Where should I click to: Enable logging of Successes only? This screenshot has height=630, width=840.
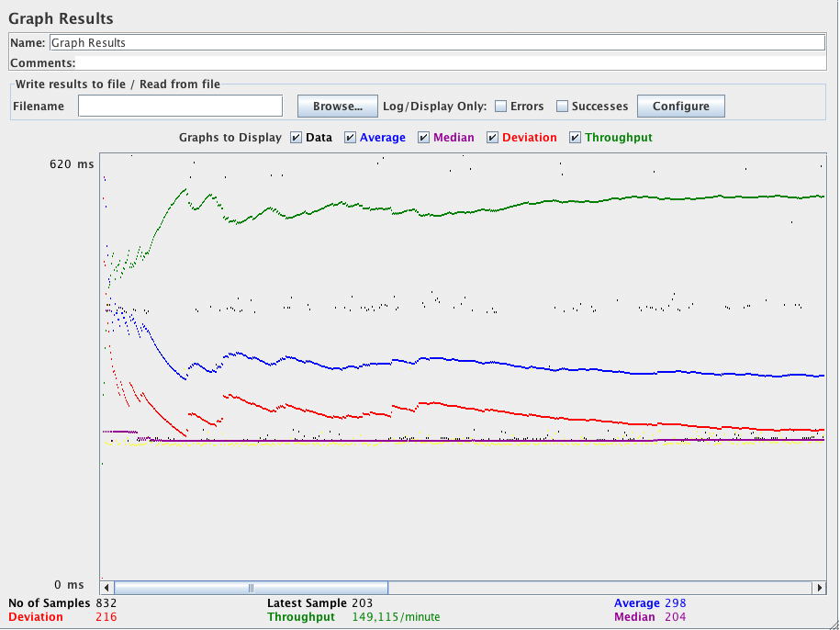click(562, 106)
